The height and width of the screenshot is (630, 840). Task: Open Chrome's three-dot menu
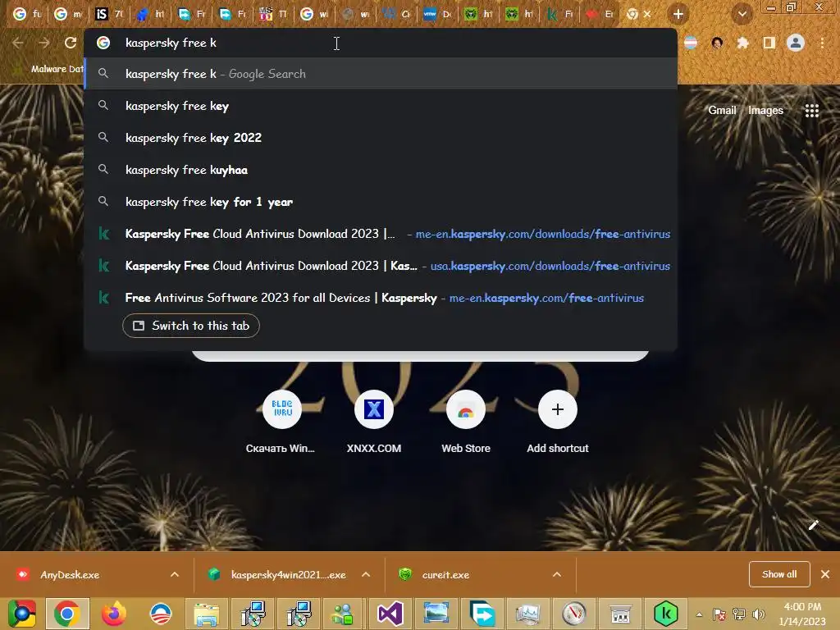[822, 43]
